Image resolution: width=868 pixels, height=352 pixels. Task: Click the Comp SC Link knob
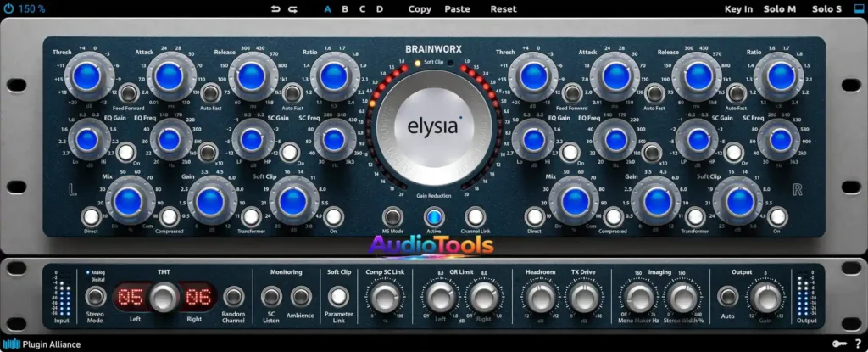pyautogui.click(x=384, y=298)
